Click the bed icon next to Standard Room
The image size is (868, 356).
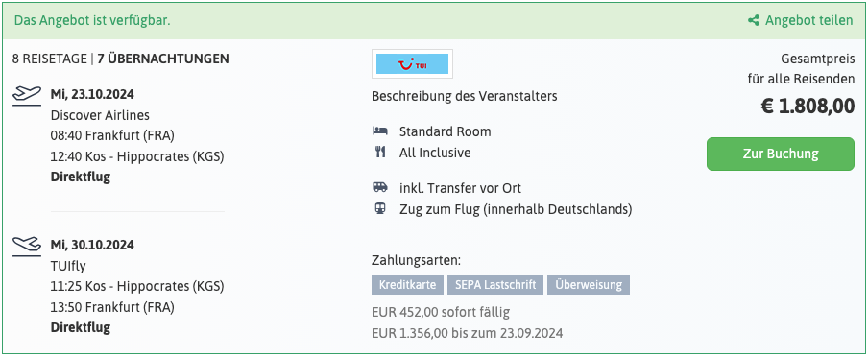380,131
